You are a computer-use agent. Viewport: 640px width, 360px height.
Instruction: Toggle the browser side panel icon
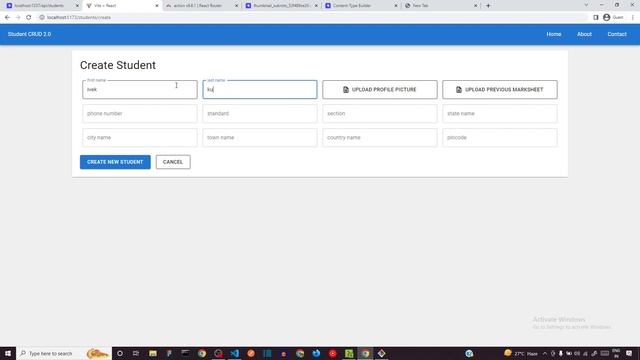[596, 18]
